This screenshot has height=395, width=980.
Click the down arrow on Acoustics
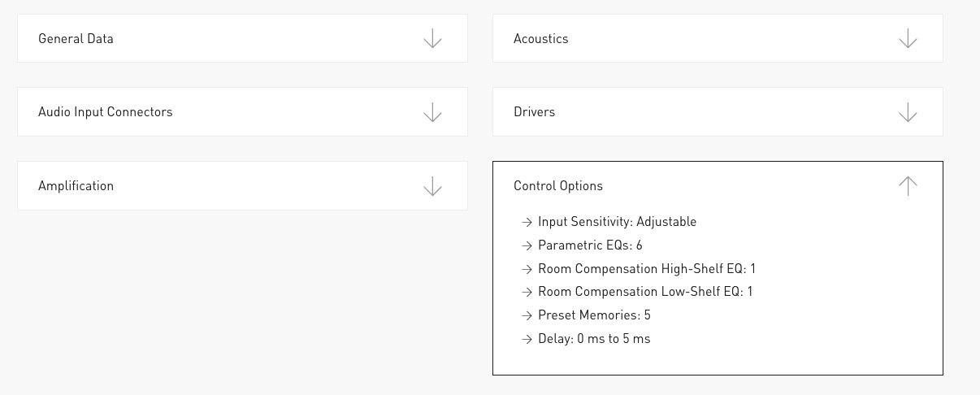pyautogui.click(x=908, y=38)
